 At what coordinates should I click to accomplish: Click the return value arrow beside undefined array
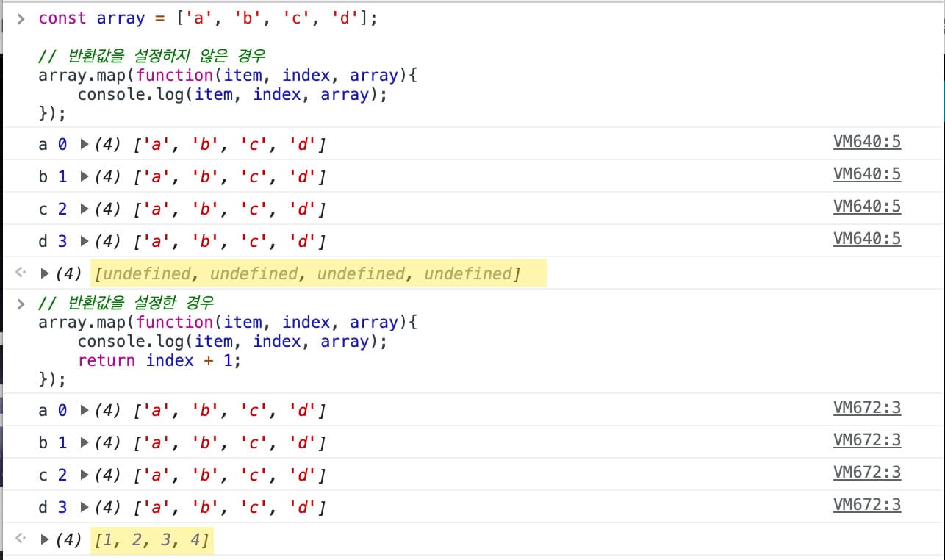[21, 273]
